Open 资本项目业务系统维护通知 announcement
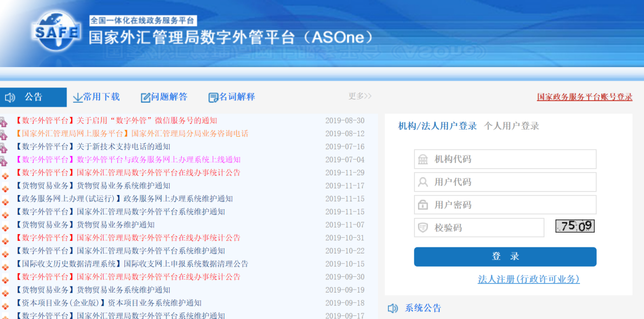 tap(108, 303)
